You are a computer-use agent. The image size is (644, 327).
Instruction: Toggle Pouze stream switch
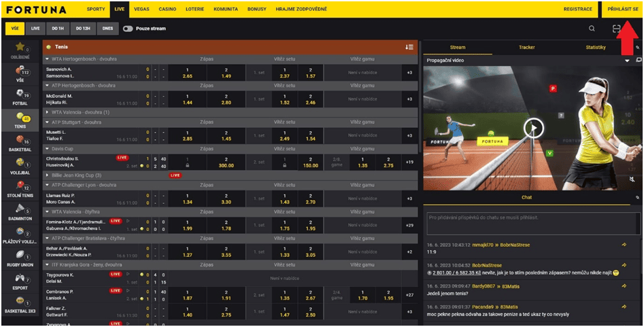point(128,29)
